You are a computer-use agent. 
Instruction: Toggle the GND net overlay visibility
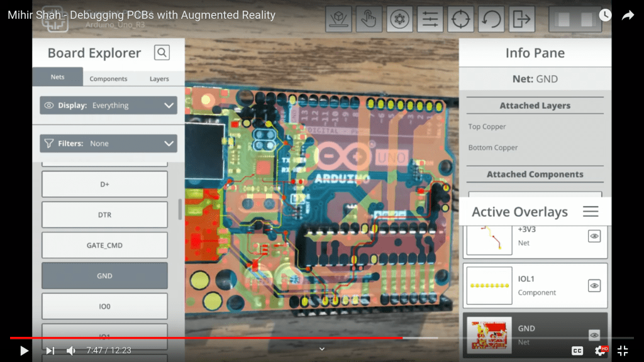coord(594,335)
